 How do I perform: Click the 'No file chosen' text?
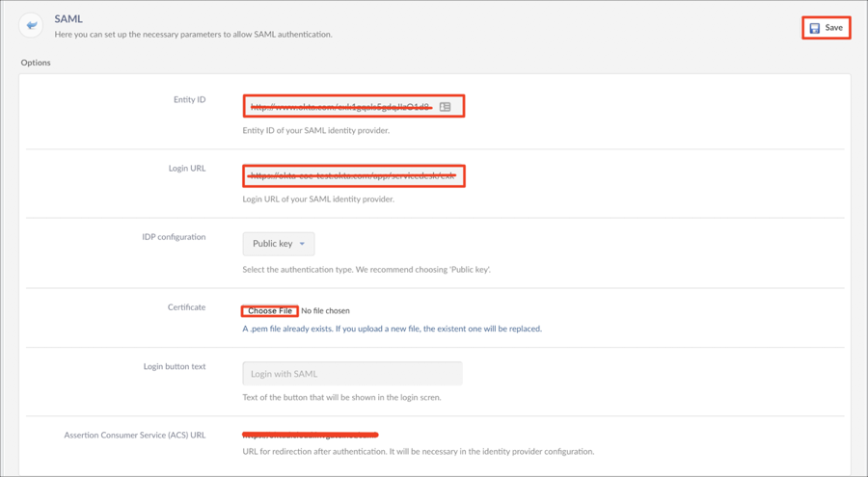click(x=326, y=311)
